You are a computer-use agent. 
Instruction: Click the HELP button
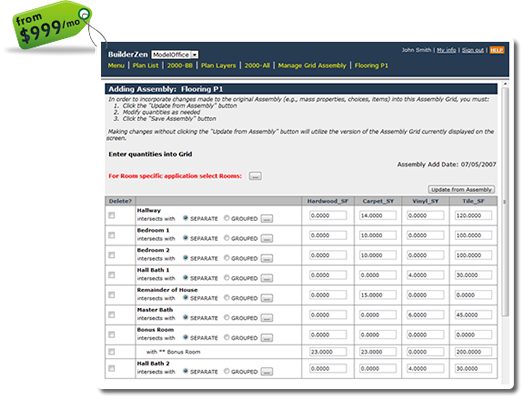coord(497,50)
